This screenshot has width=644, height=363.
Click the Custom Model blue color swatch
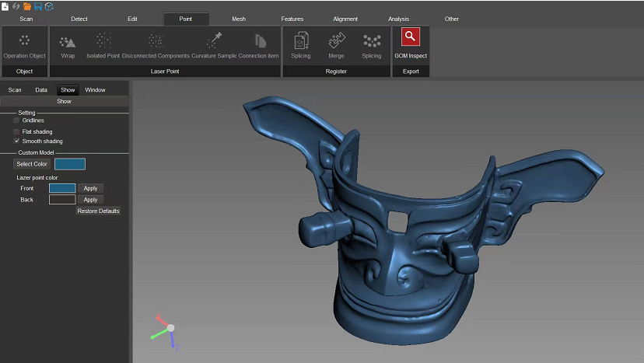click(x=70, y=164)
